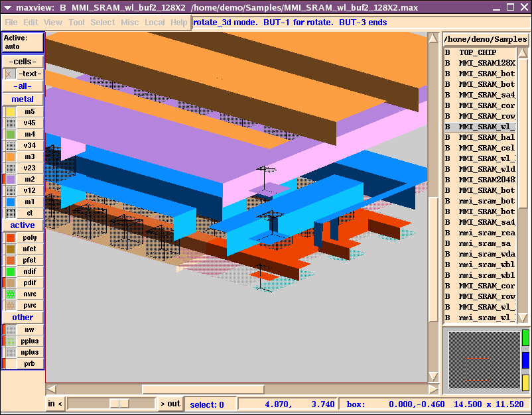Click the pwc dotted layer swatch

[11, 306]
